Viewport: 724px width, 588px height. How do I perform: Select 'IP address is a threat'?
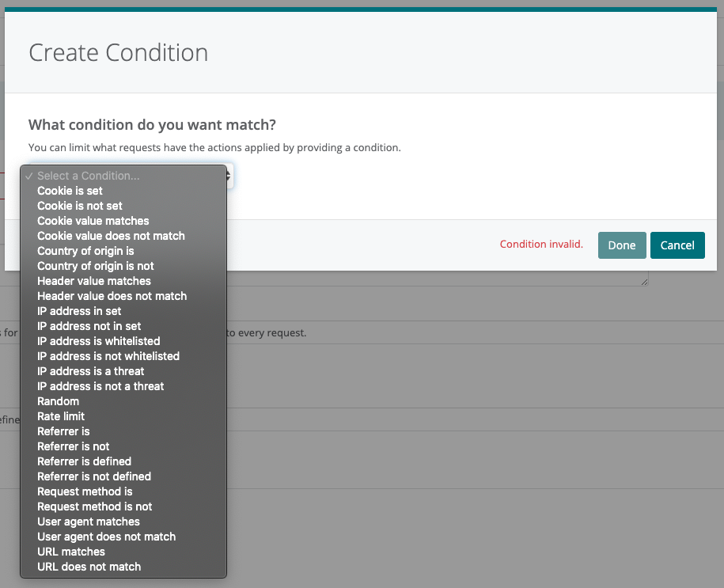coord(90,371)
